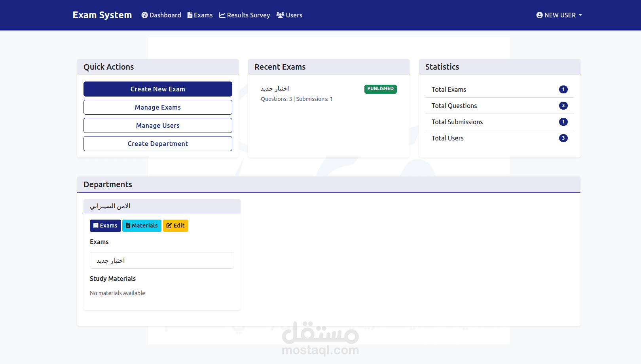Click the Study Materials heading
This screenshot has height=364, width=641.
(x=113, y=279)
